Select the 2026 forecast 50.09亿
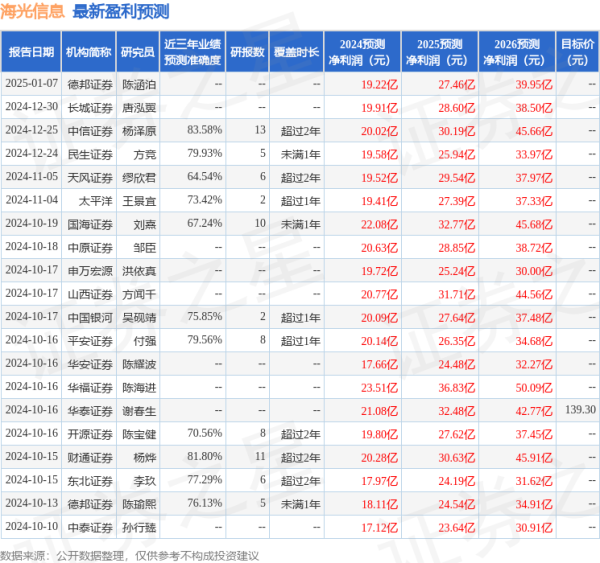 tap(534, 388)
